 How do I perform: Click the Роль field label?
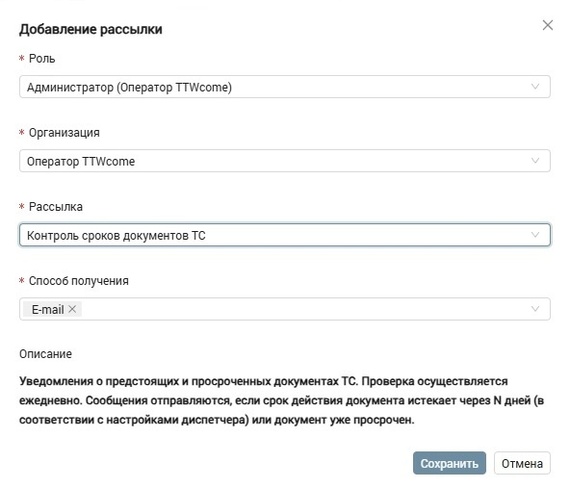[x=42, y=59]
